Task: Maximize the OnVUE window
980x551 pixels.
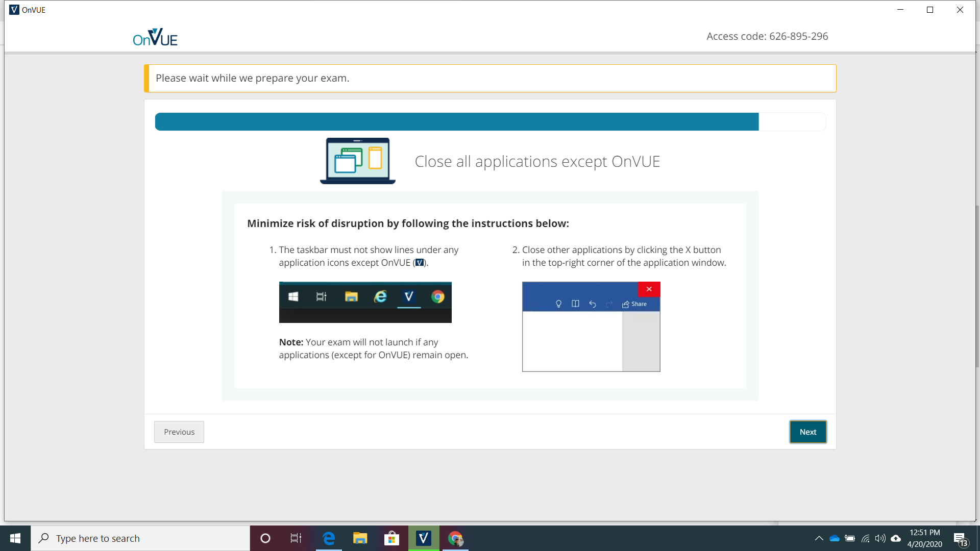Action: (930, 10)
